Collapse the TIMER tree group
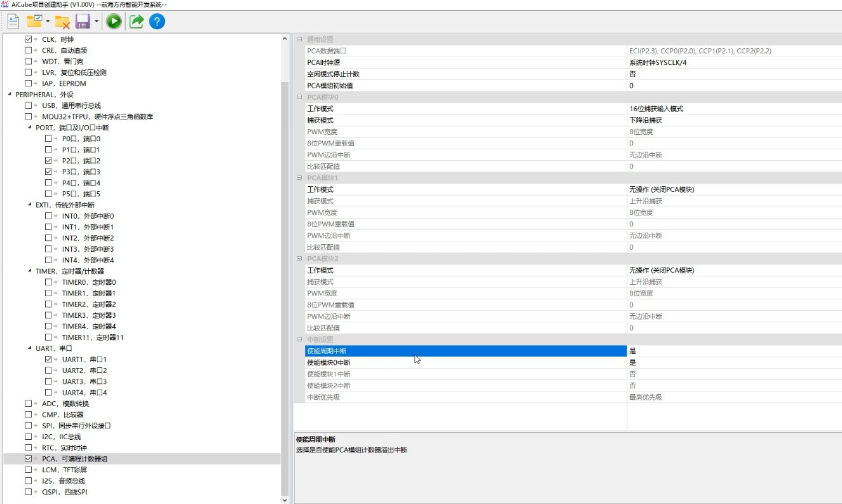 [30, 271]
